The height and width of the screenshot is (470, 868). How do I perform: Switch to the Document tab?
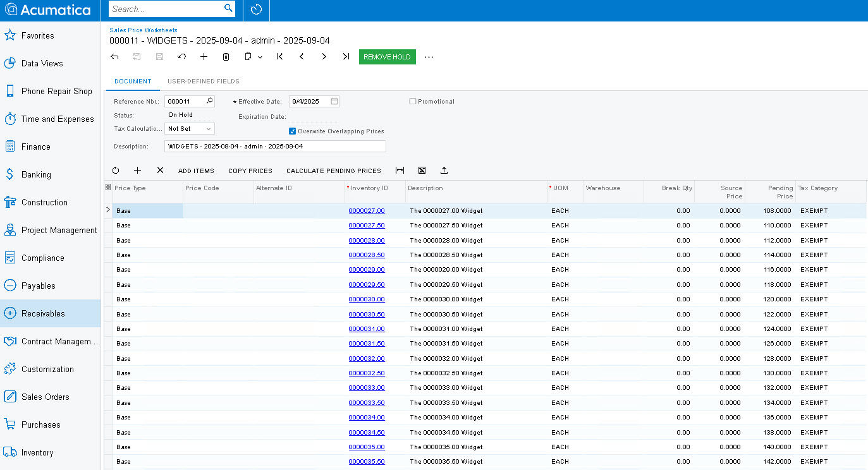(x=133, y=81)
